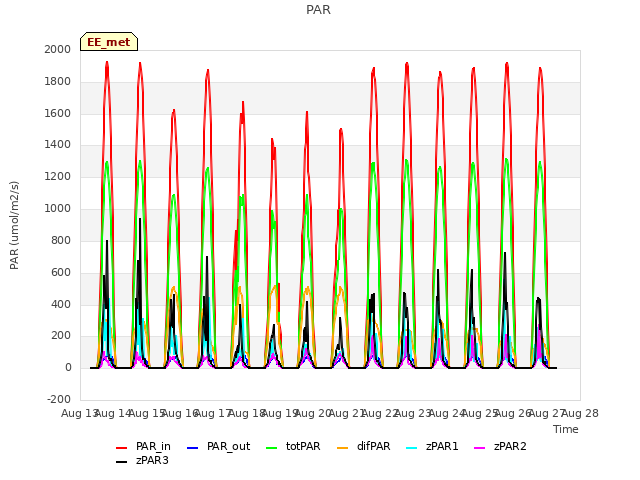Viewport: 640px width, 480px height.
Task: Click the blue PAR_out legend swatch
Action: click(192, 448)
